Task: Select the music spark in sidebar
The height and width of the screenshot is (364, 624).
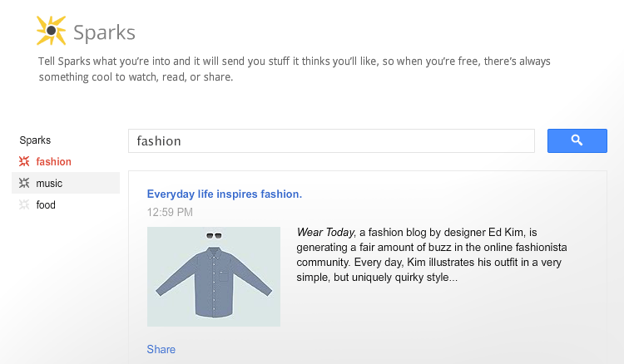Action: [x=66, y=183]
